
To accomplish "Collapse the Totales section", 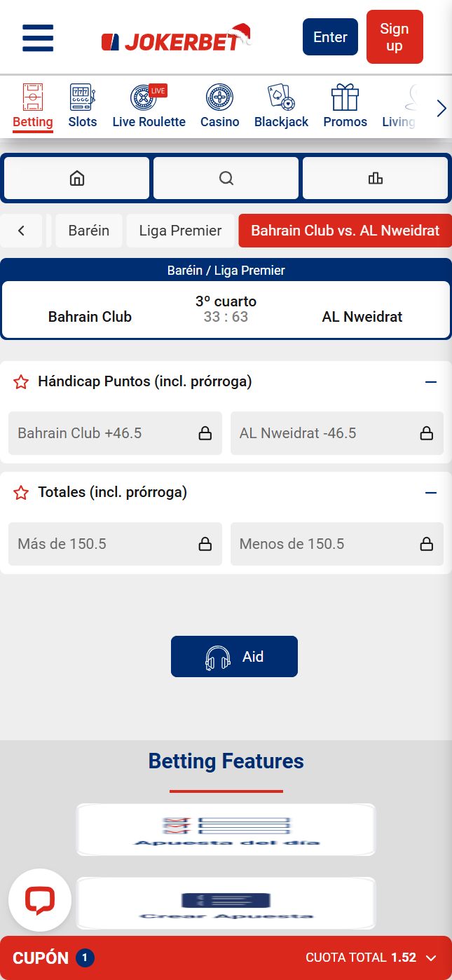I will coord(431,493).
